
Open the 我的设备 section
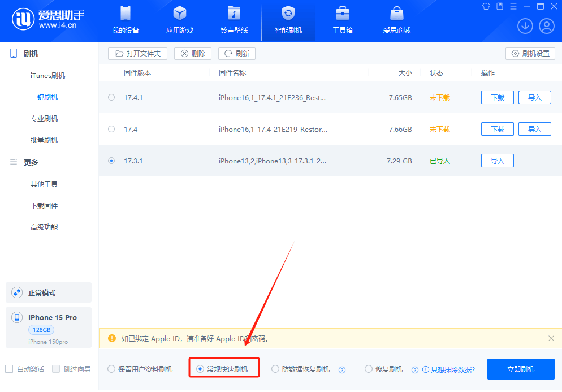point(125,20)
